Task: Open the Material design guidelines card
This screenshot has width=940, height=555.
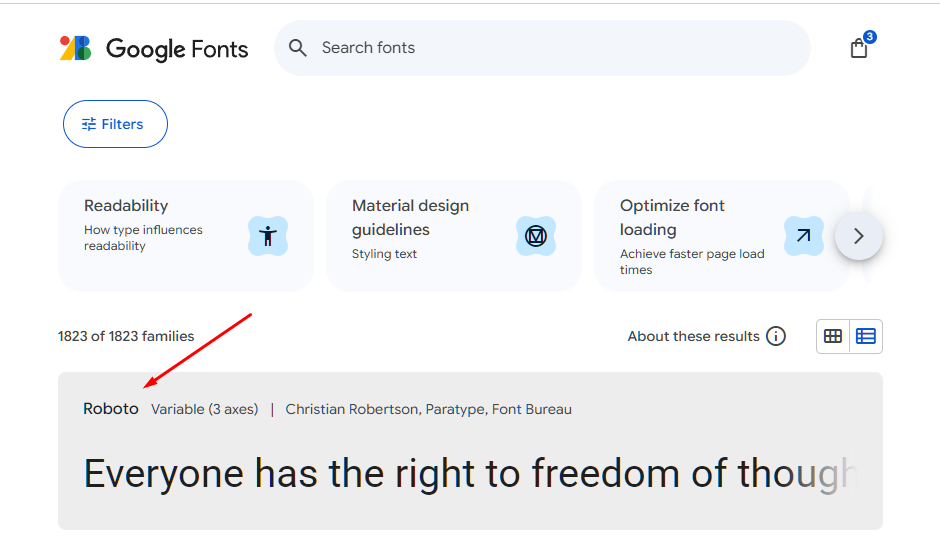Action: tap(454, 236)
